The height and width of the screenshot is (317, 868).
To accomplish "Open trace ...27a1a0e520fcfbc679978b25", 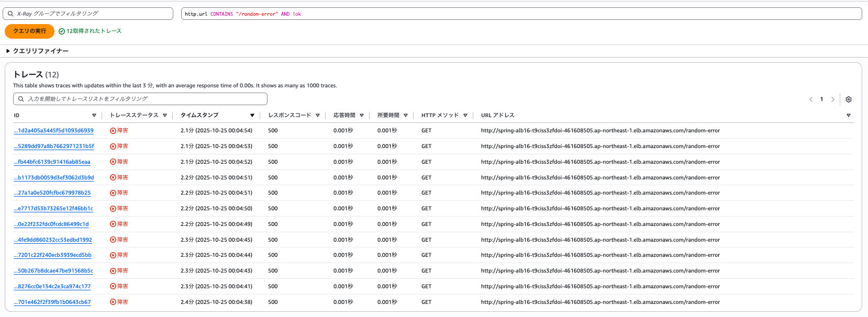I will coord(52,193).
